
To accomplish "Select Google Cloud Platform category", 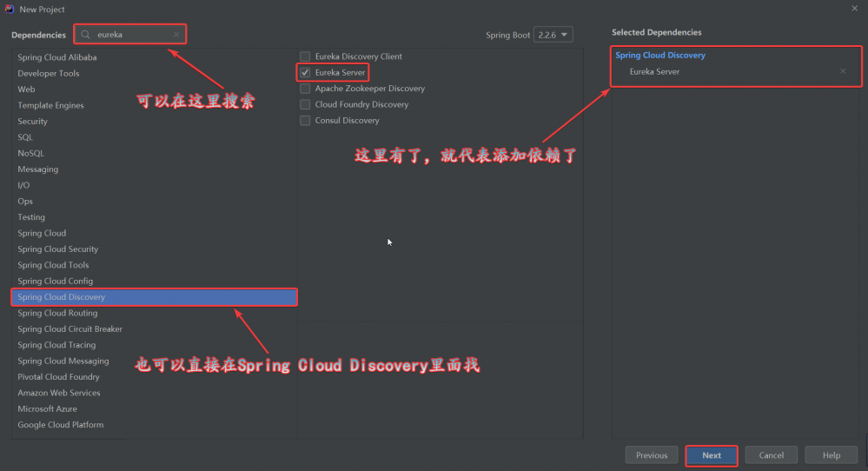I will point(154,426).
